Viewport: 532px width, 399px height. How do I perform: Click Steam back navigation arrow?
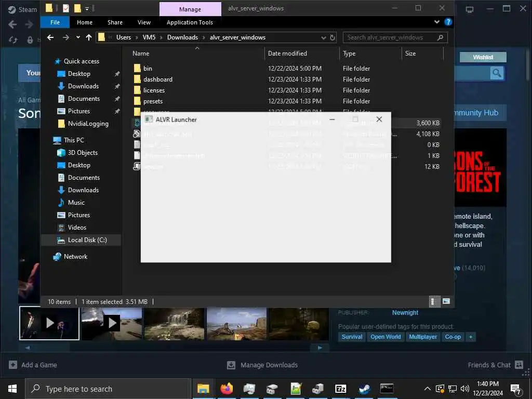tap(12, 24)
